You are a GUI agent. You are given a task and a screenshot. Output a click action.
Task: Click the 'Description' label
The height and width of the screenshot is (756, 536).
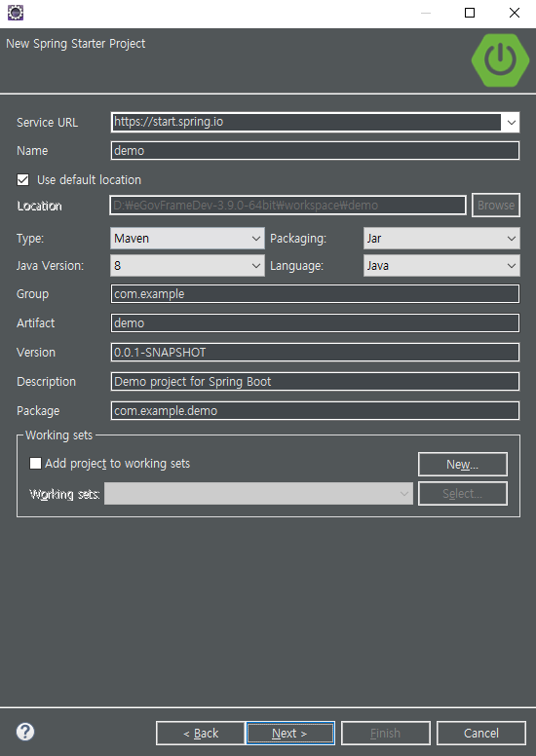47,382
